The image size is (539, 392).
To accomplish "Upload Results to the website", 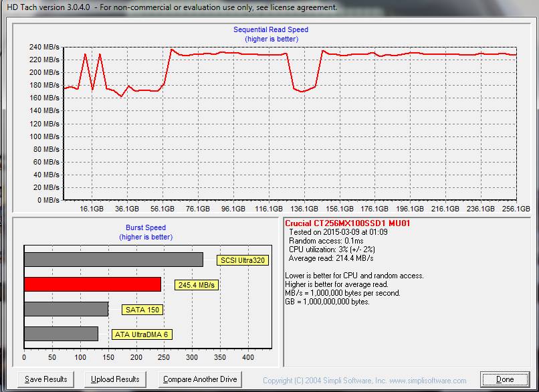I will [115, 379].
